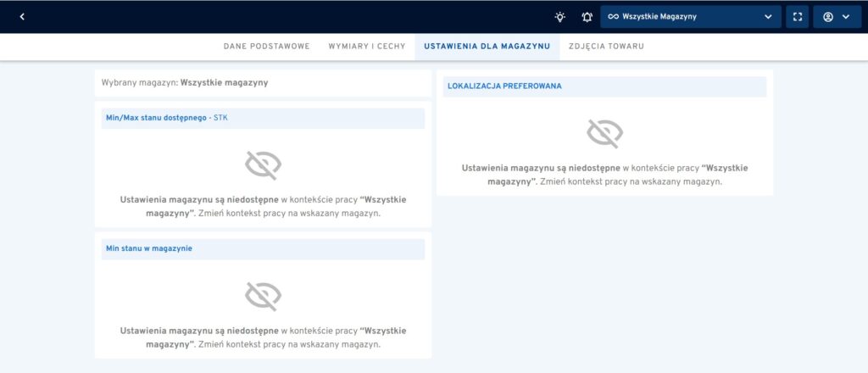Viewport: 868px width, 373px height.
Task: Expand the user account menu chevron
Action: tap(846, 16)
